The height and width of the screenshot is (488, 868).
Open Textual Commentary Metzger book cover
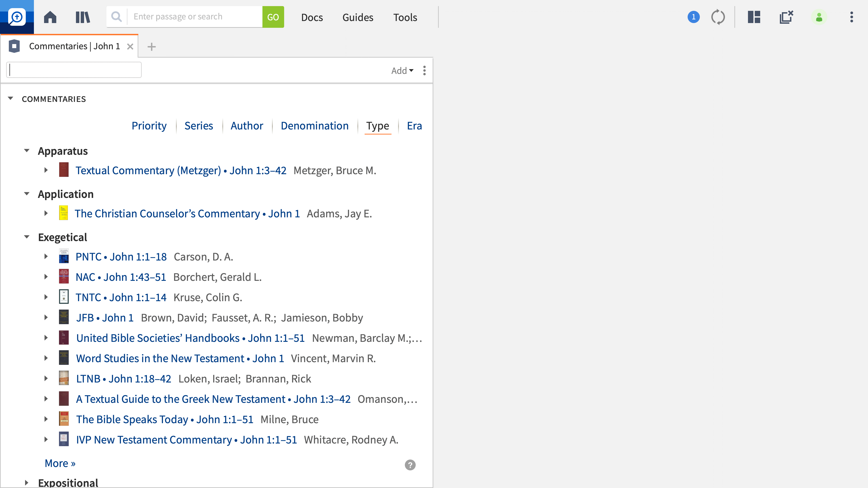[x=64, y=170]
